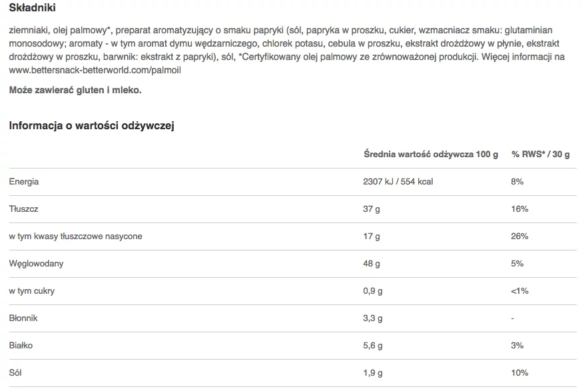This screenshot has width=588, height=389.
Task: Click the 'Może zawierać gluten i mleko' warning
Action: click(75, 90)
